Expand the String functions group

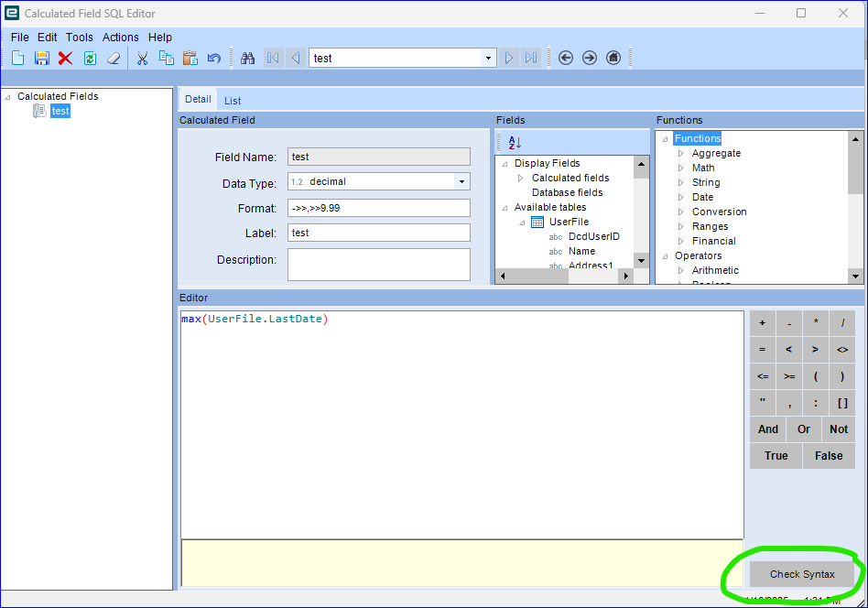[681, 182]
